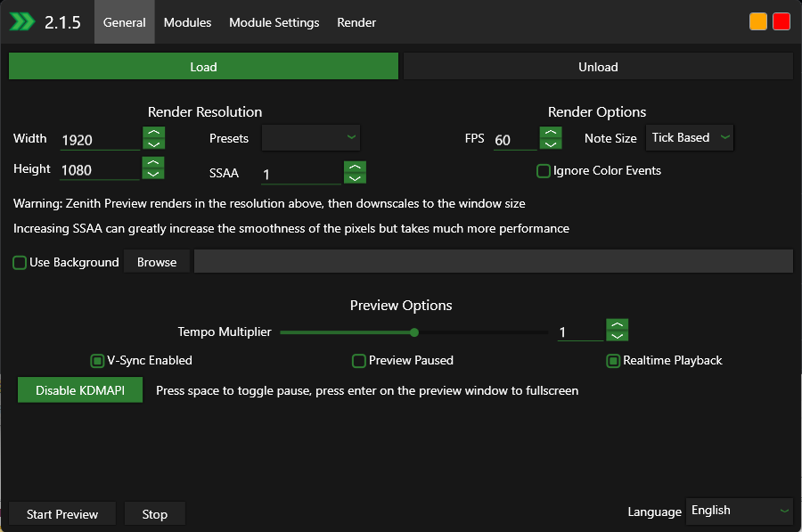Click the orange minimize window square
Screen dimensions: 802x532
758,22
